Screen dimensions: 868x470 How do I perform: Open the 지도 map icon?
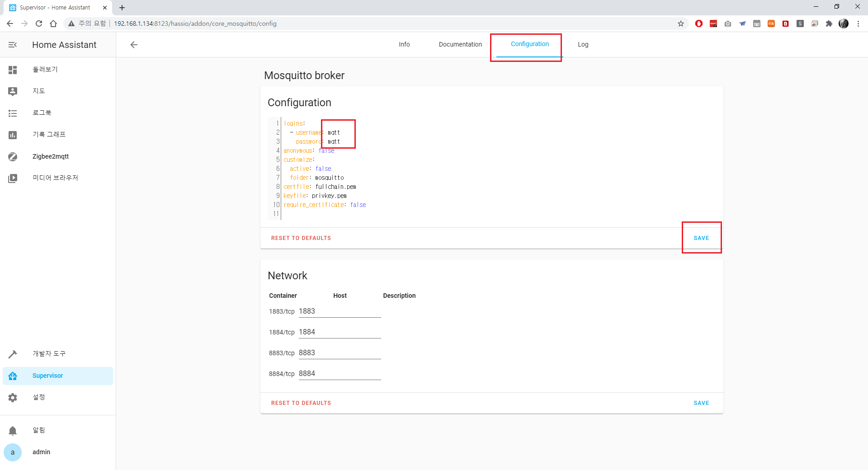13,91
